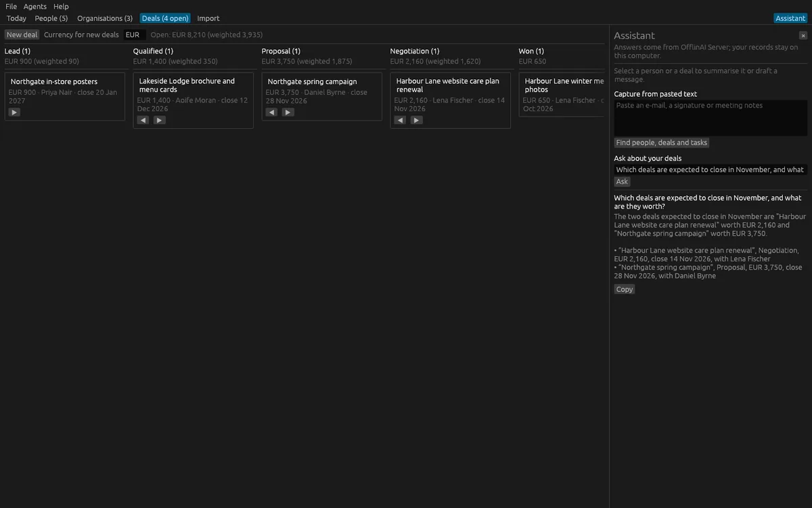The height and width of the screenshot is (508, 812).
Task: Select the Deals (4 open) tab
Action: (165, 18)
